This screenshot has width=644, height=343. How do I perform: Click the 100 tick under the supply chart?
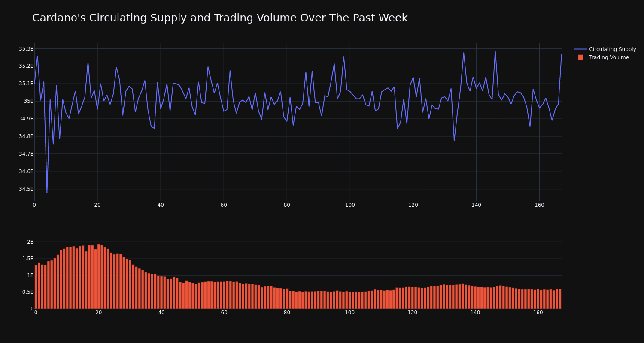(x=350, y=205)
